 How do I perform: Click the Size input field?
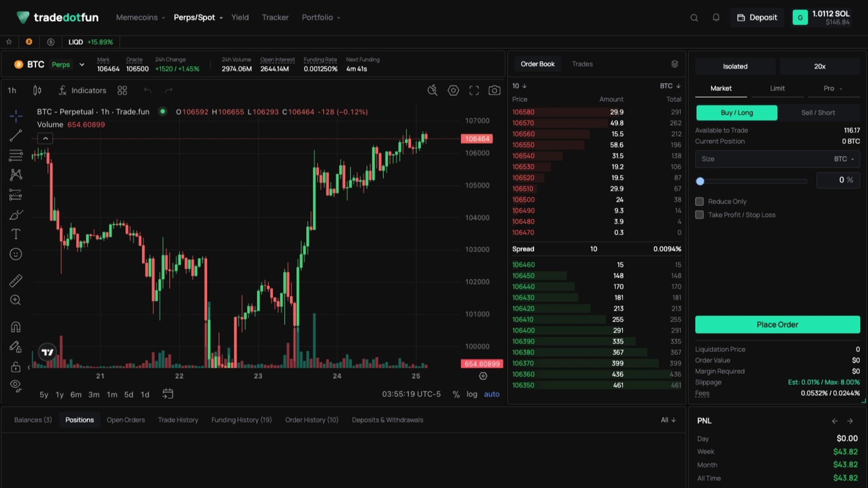click(777, 159)
